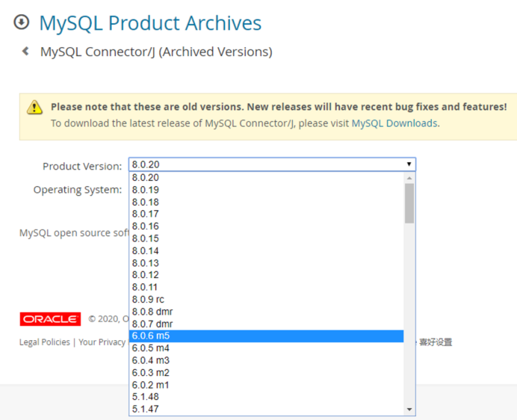Select version 8.0.16 in the dropdown

click(146, 226)
